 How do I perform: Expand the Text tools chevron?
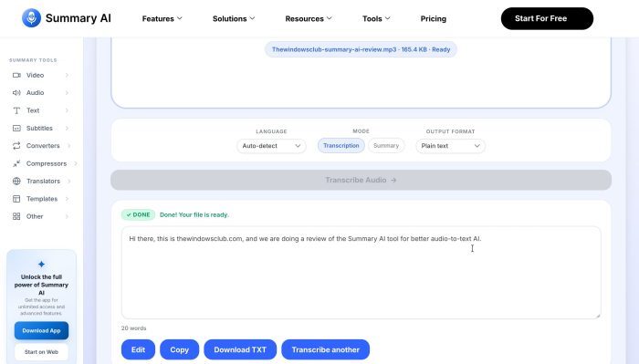pos(68,110)
